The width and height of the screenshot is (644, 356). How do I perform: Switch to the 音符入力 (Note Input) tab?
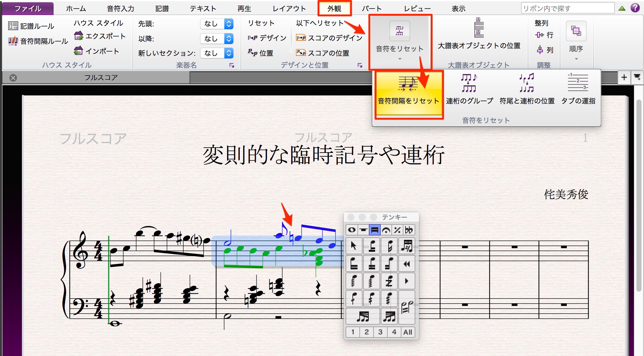[x=121, y=8]
